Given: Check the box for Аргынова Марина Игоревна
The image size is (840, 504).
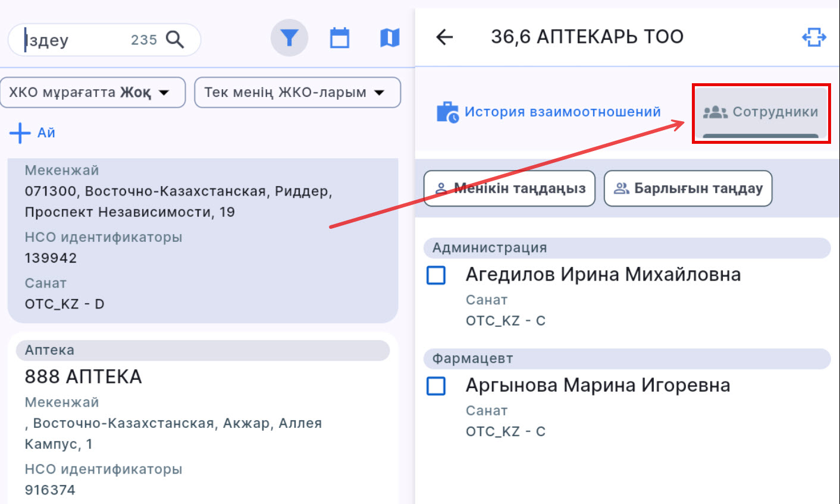Looking at the screenshot, I should [437, 386].
